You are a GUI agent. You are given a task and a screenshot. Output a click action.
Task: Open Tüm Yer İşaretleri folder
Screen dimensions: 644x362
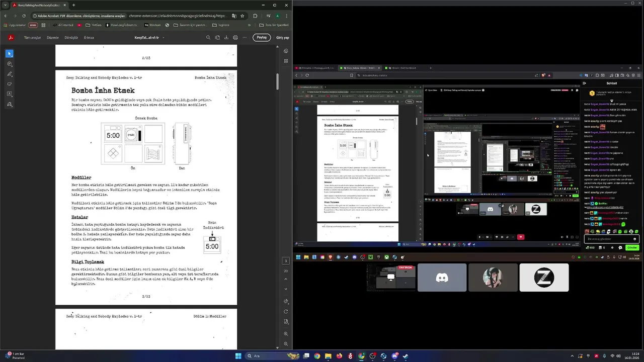[x=274, y=25]
